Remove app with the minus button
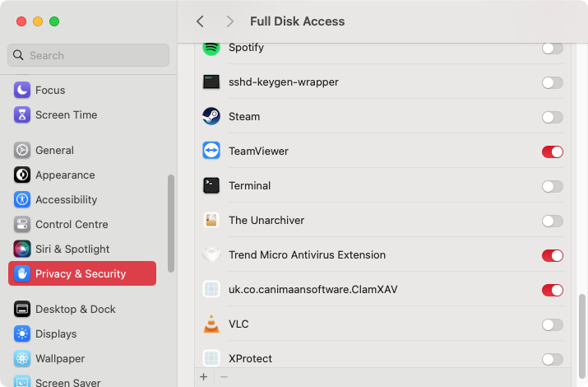 pyautogui.click(x=224, y=376)
